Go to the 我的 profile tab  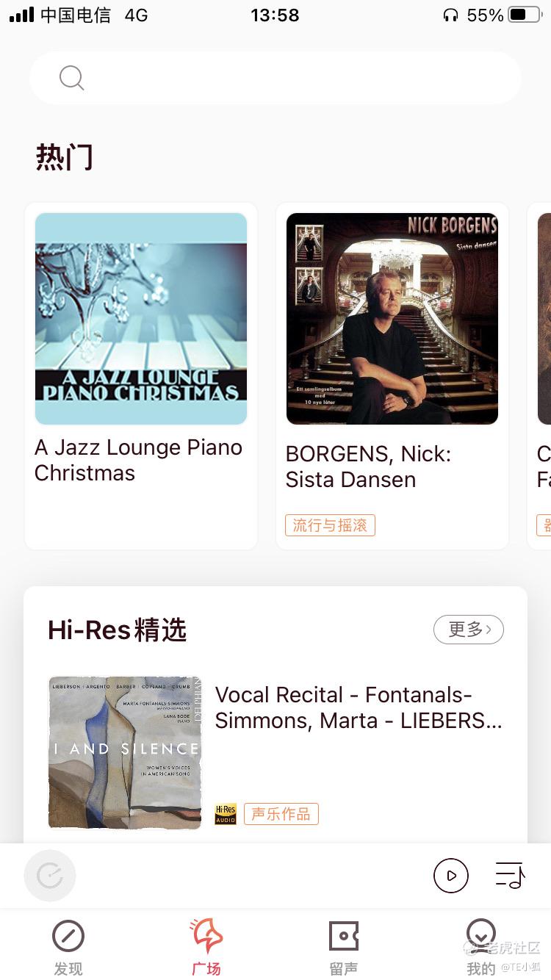(481, 946)
